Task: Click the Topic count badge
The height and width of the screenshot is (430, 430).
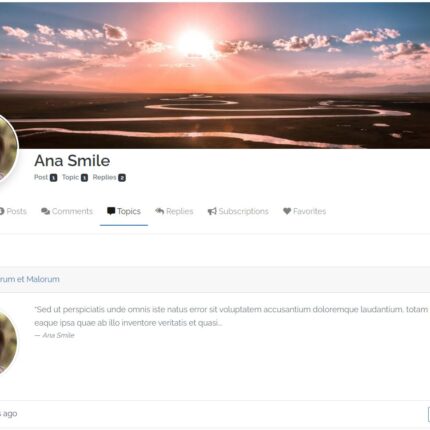Action: (x=84, y=178)
